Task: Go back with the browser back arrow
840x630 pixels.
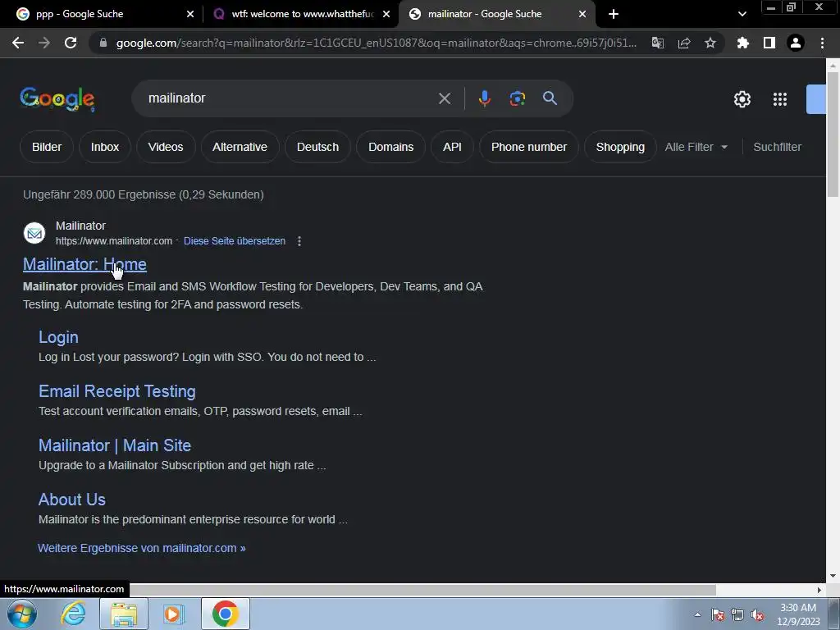Action: [x=18, y=43]
